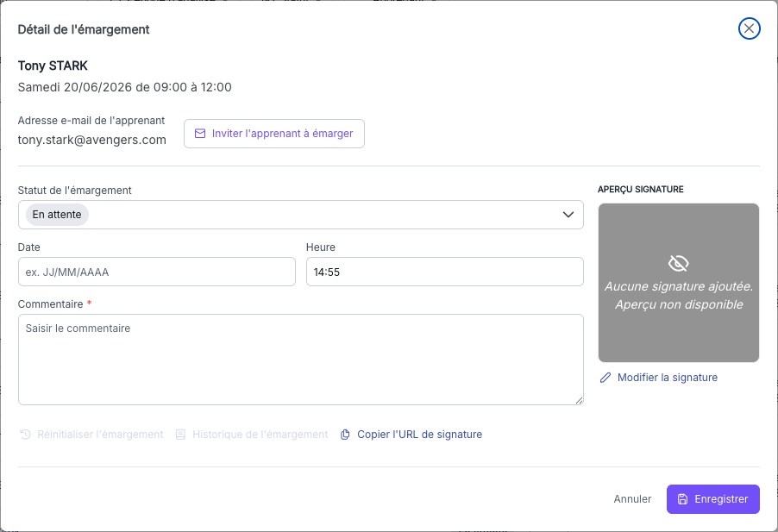Click the crossed-out eye icon in the signature preview
The image size is (778, 532).
click(678, 263)
